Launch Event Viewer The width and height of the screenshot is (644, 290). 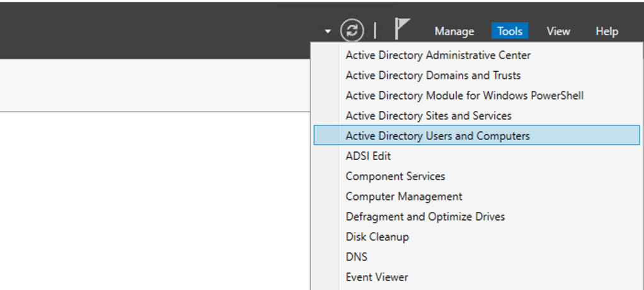377,277
